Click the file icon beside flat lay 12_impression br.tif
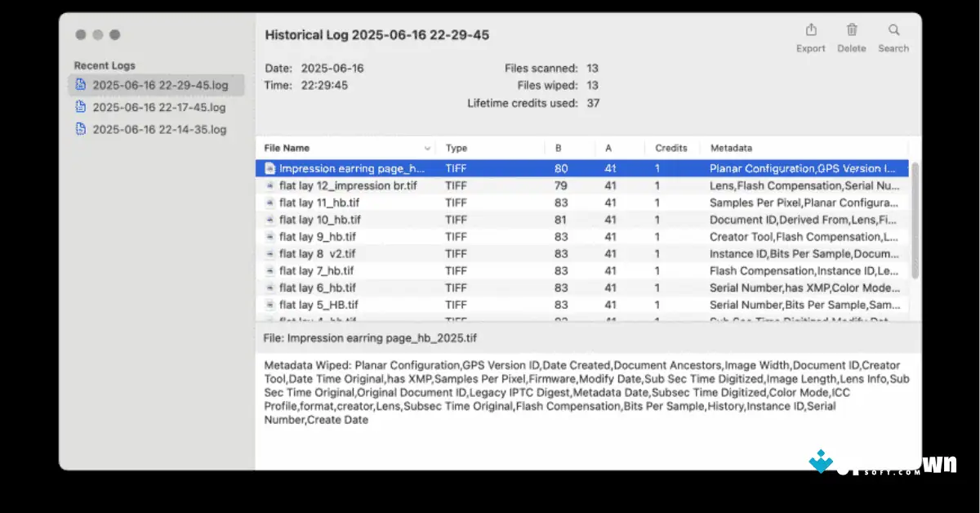 [269, 185]
